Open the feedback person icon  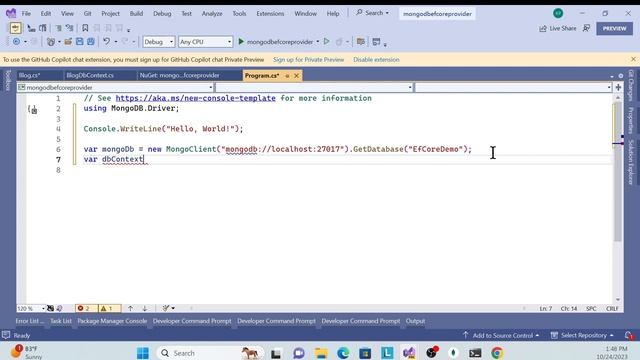coord(587,28)
